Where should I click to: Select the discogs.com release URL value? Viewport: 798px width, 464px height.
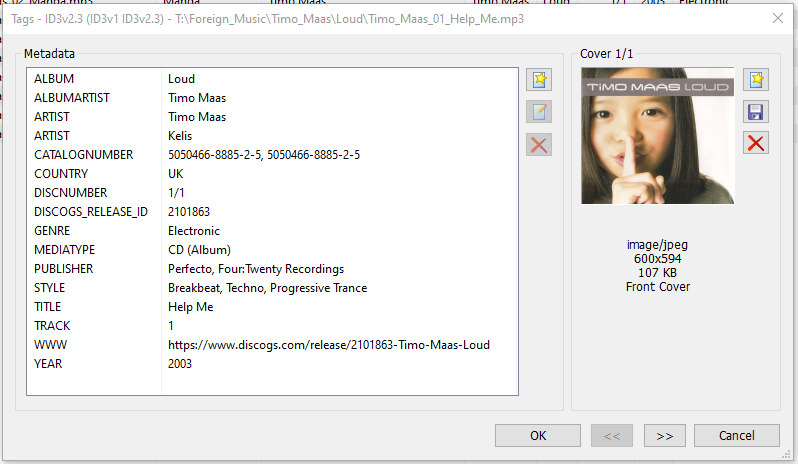point(329,344)
